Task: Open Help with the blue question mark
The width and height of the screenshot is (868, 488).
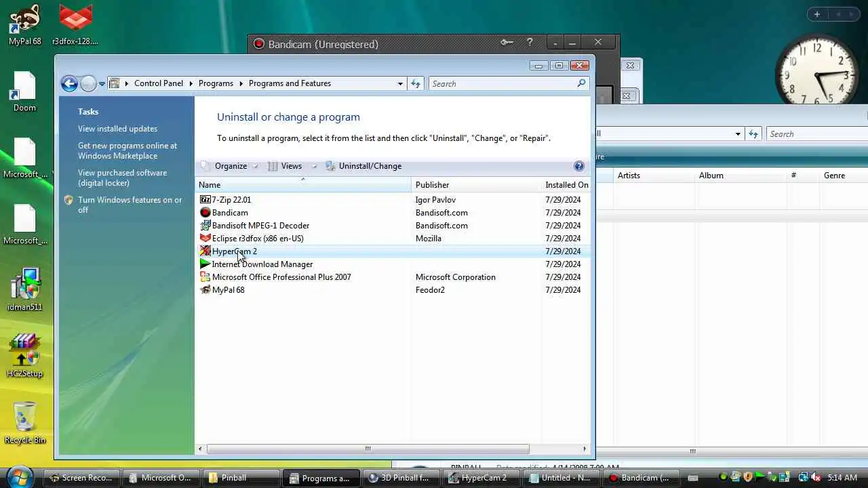Action: tap(578, 166)
